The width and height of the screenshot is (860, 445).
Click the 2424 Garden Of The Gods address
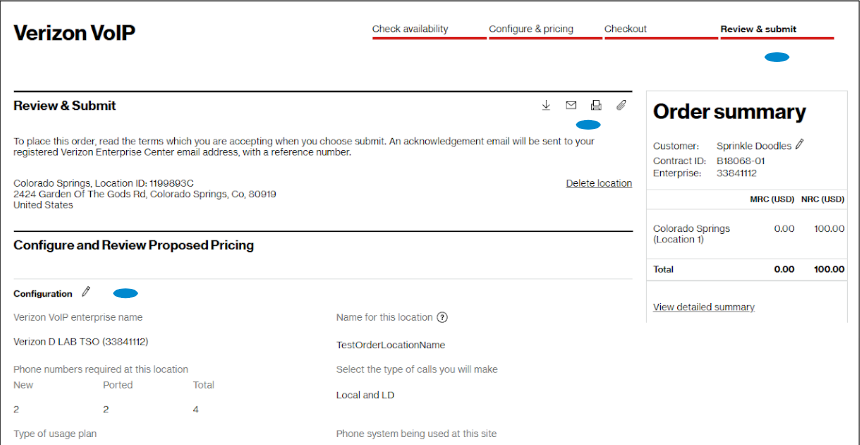(x=145, y=194)
